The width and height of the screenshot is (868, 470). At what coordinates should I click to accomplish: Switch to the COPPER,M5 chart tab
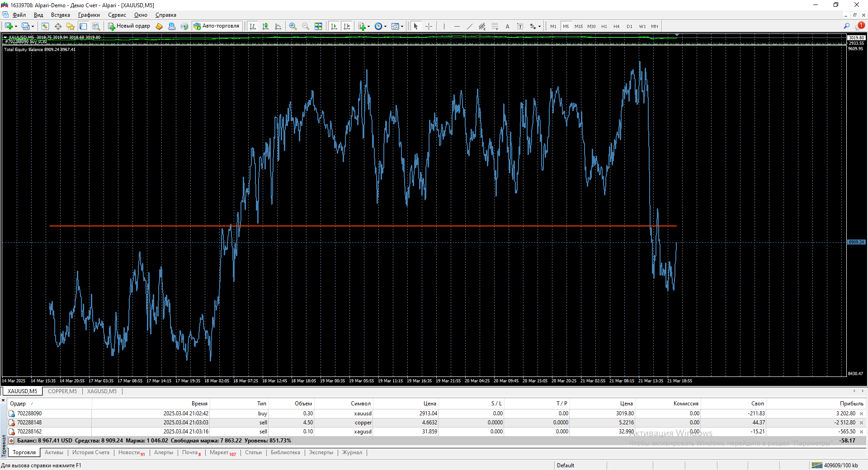62,391
